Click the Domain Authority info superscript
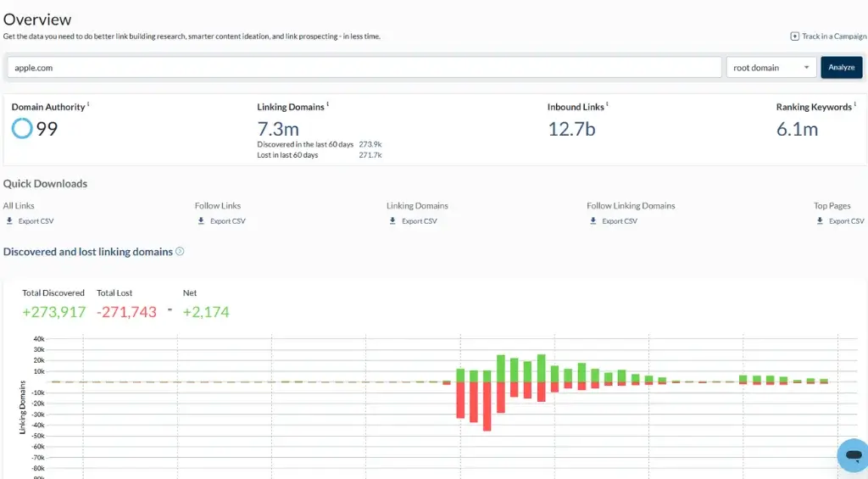Image resolution: width=868 pixels, height=479 pixels. coord(88,104)
